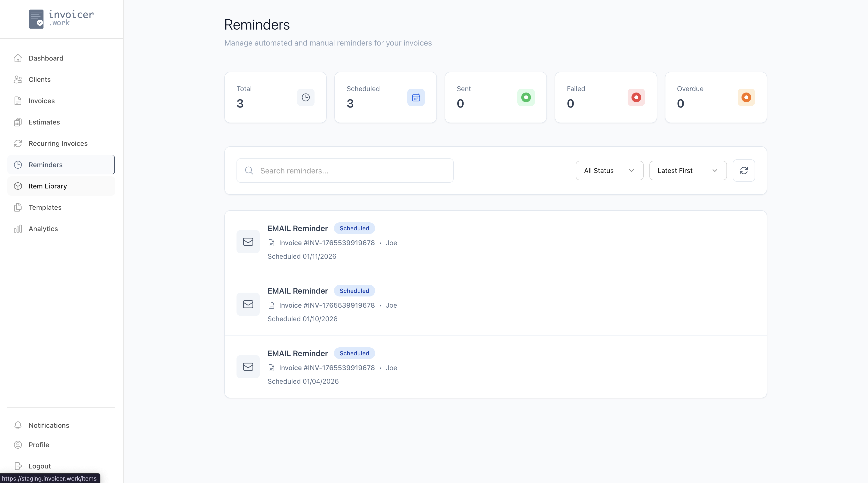Open Item Library in sidebar
Screen dimensions: 868x483
(47, 186)
